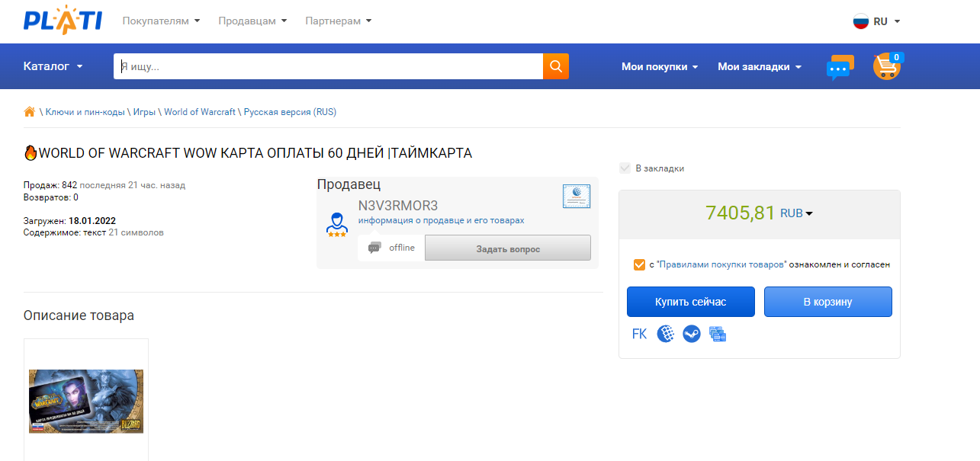Click the orange search magnifier button

tap(556, 66)
